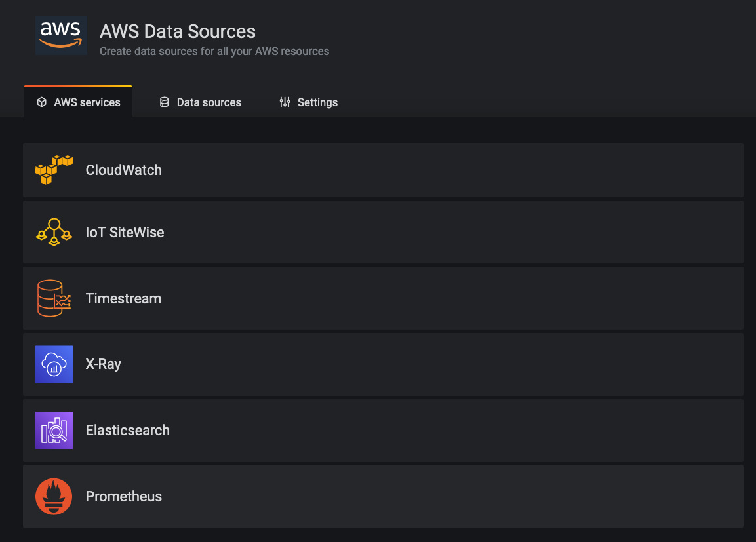
Task: Click the Prometheus flame icon
Action: click(54, 496)
